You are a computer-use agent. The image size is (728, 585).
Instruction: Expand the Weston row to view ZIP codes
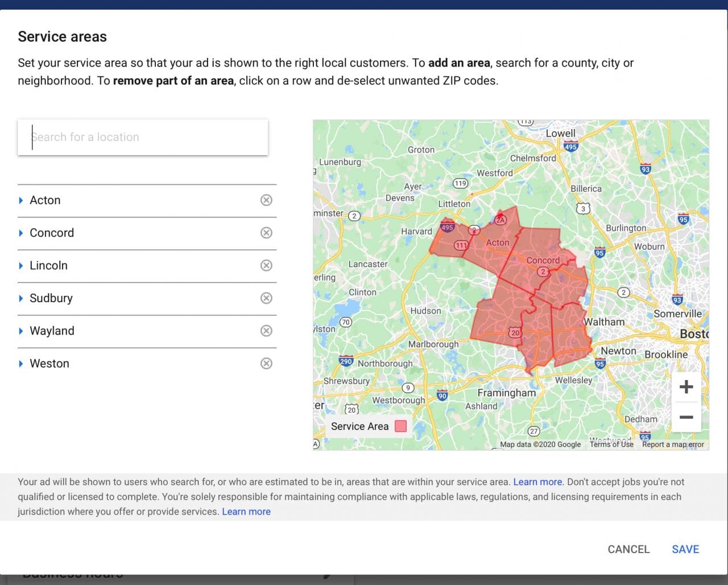point(22,363)
